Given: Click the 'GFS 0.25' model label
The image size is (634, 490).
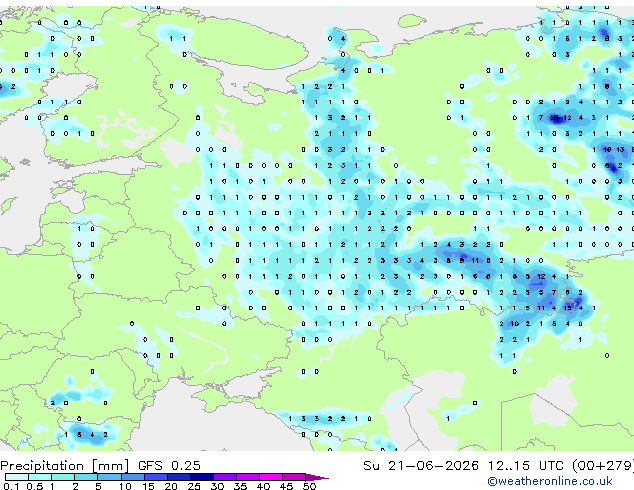Looking at the screenshot, I should [169, 466].
